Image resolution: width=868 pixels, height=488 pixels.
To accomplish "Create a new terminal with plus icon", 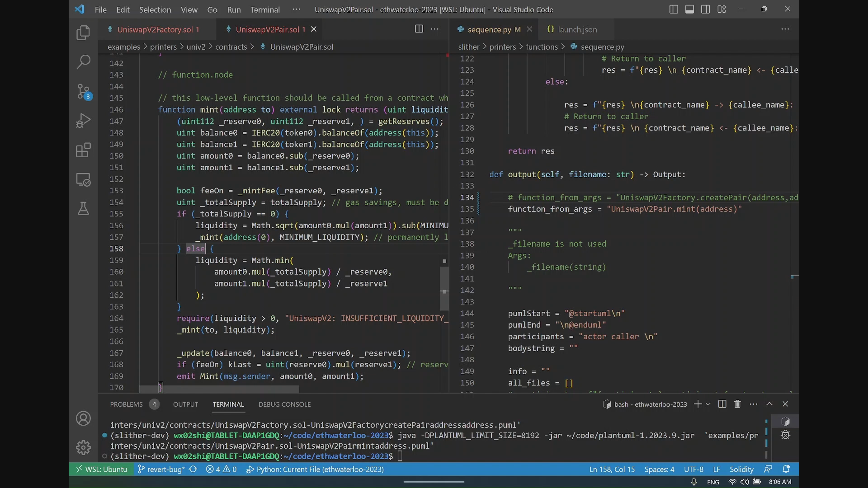I will point(698,404).
